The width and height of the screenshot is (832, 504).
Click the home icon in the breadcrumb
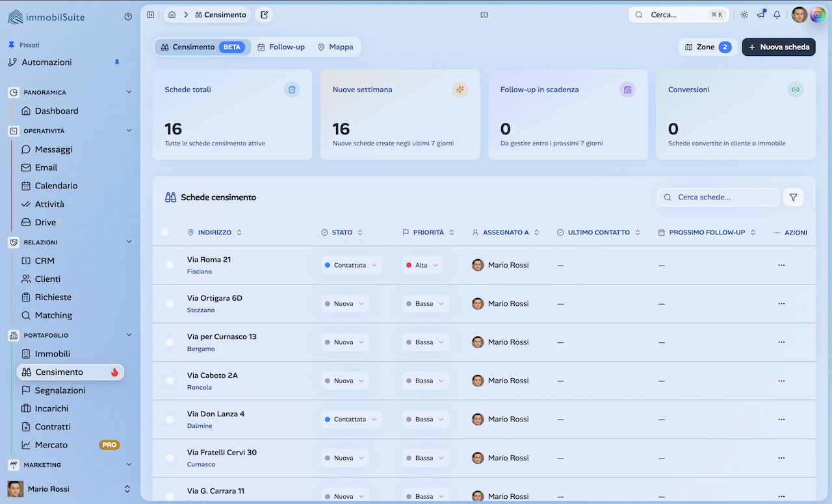pyautogui.click(x=172, y=13)
